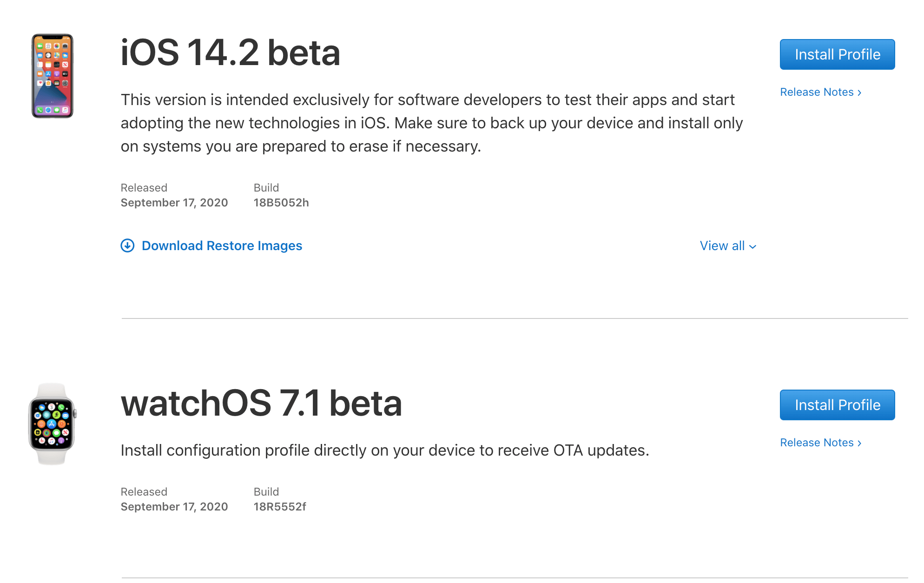Click the Build label under watchOS 7.1 beta
Screen dimensions: 924x583
coord(266,492)
